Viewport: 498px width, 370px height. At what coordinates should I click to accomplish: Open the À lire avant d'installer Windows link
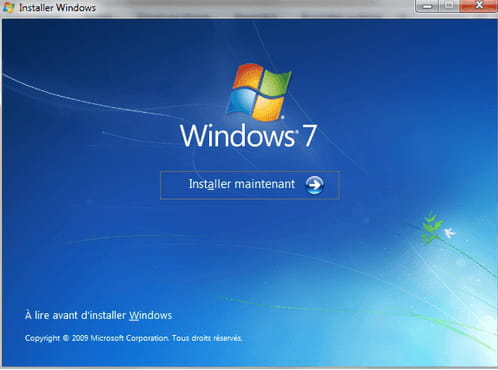coord(98,315)
